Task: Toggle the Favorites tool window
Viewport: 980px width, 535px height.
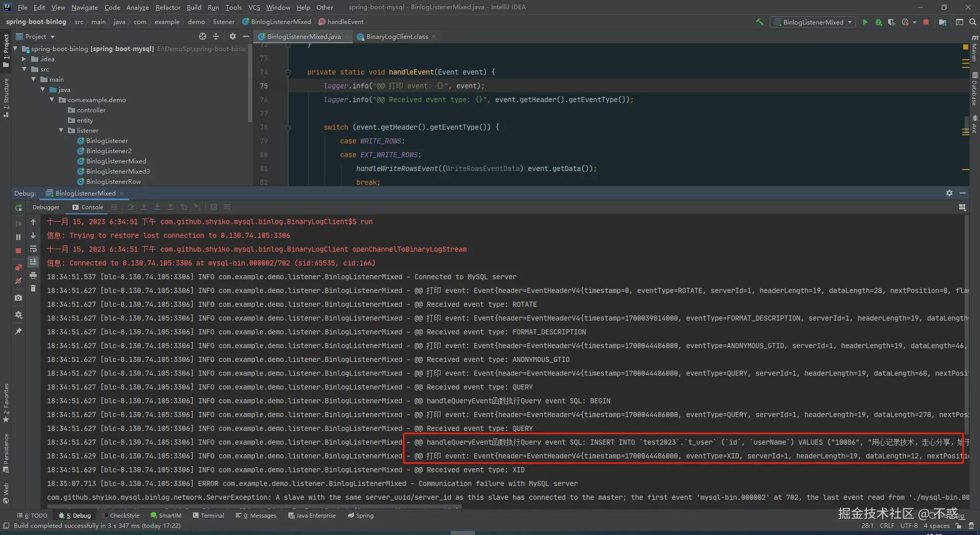Action: 6,403
